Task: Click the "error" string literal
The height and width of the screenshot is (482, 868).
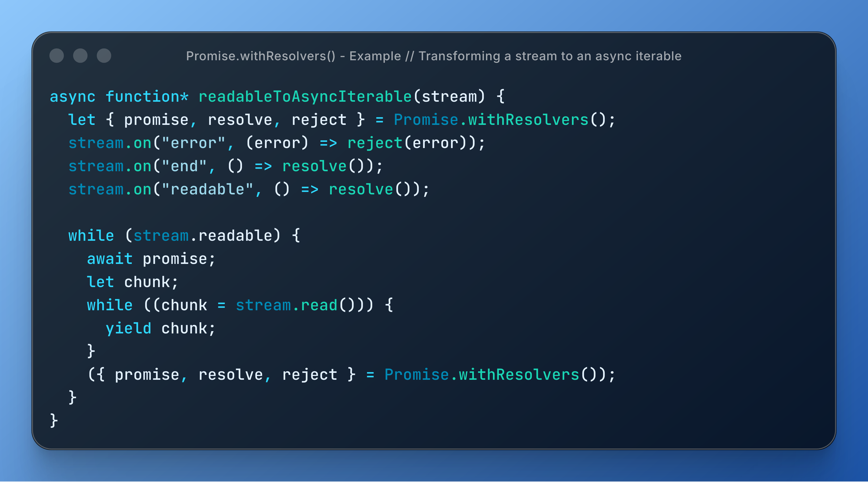Action: (193, 143)
